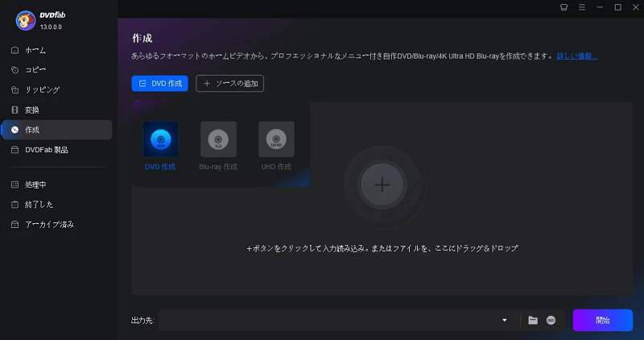
Task: Choose the Blu-ray 作成 disc icon
Action: click(x=218, y=139)
